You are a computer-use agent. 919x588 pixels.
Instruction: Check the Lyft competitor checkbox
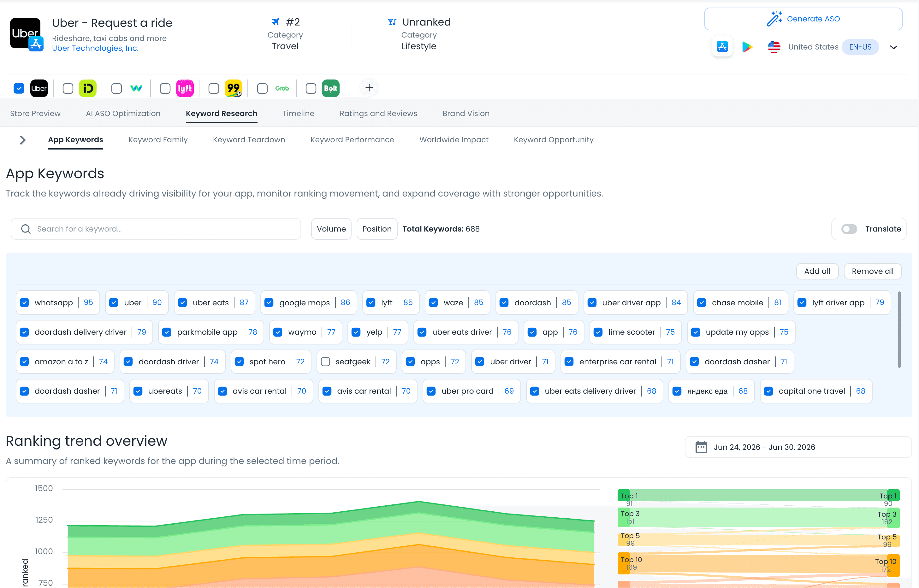165,89
